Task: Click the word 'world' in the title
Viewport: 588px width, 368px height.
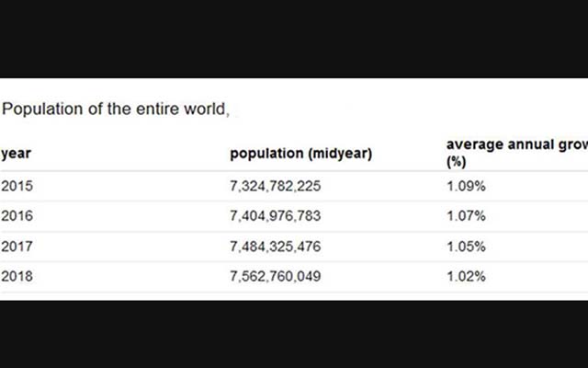Action: click(x=204, y=109)
